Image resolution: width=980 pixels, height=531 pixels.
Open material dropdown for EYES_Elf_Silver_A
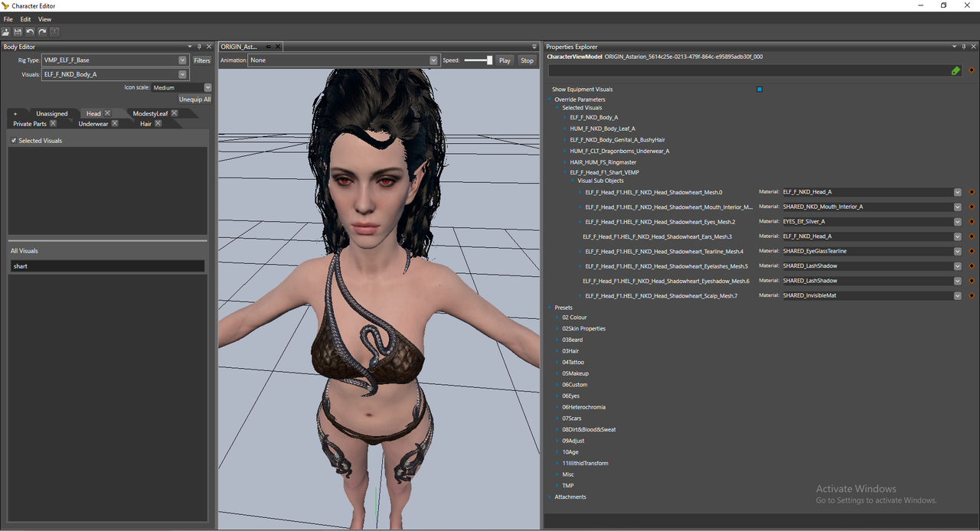coord(957,222)
